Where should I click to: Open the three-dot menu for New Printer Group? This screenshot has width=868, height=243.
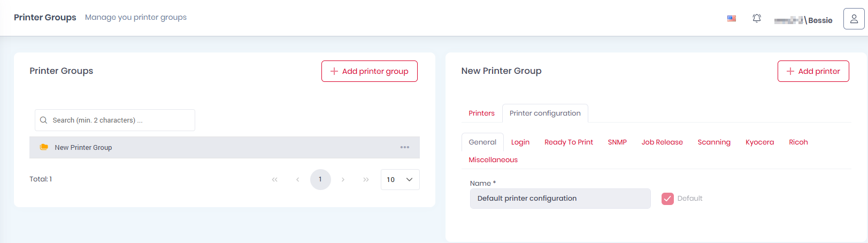pyautogui.click(x=405, y=147)
